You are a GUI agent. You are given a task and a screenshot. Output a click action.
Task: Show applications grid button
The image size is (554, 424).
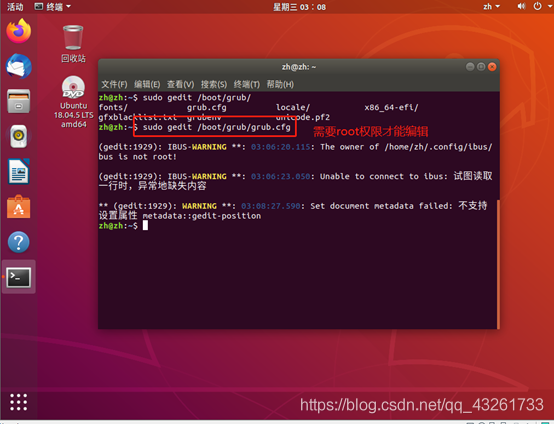18,402
